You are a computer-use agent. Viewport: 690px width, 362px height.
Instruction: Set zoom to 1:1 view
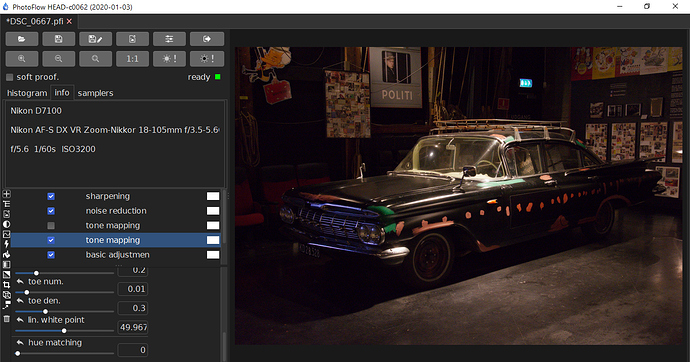coord(132,59)
